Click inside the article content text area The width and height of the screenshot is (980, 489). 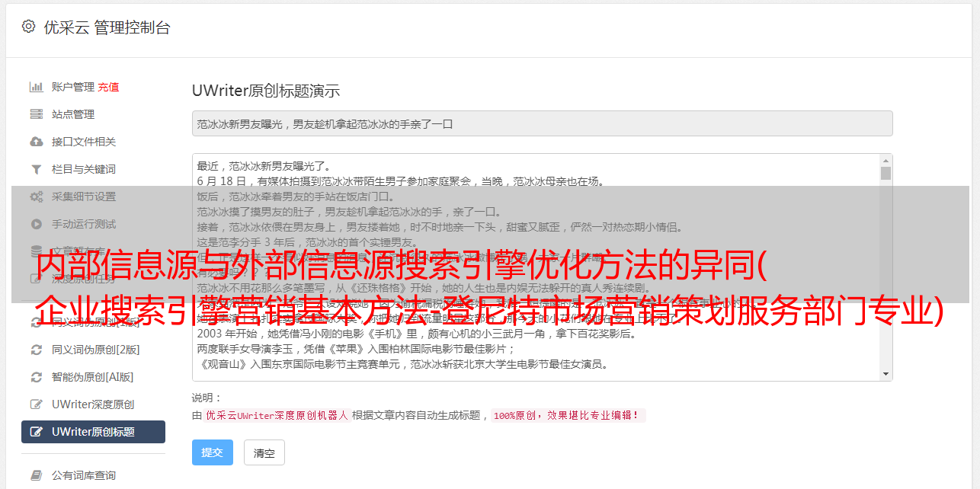536,267
